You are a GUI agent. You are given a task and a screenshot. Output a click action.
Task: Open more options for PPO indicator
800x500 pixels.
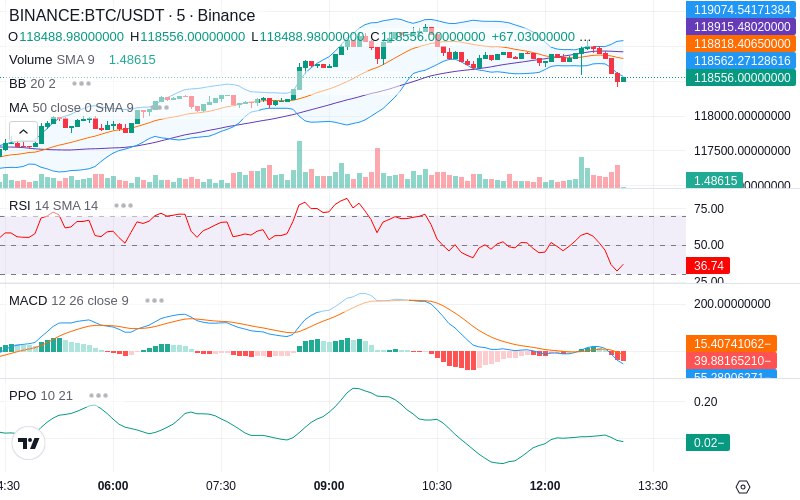coord(98,395)
